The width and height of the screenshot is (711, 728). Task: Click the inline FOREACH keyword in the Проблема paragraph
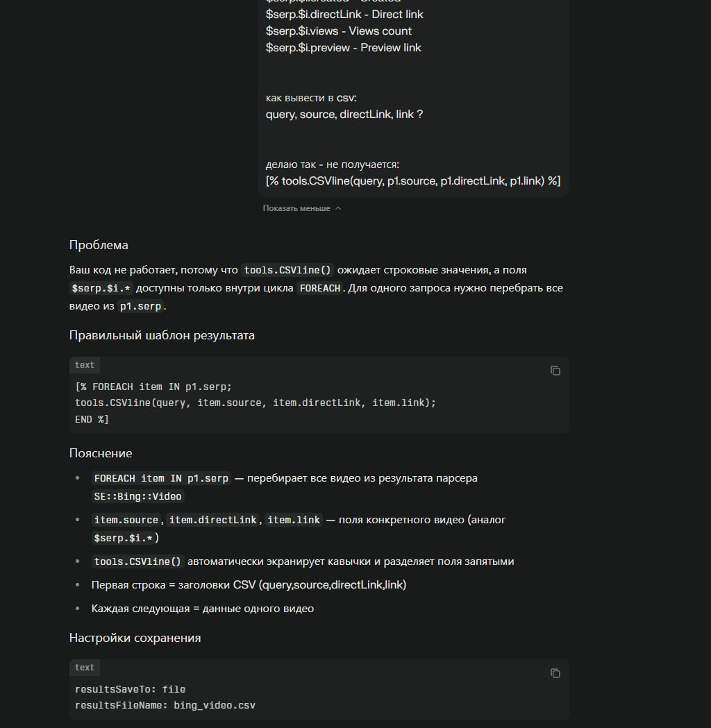pyautogui.click(x=320, y=288)
